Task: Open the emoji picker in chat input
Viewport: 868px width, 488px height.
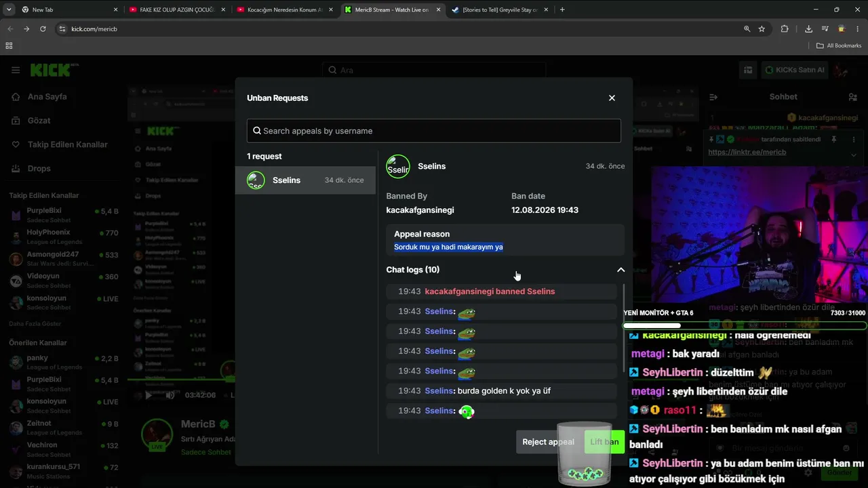Action: coord(846,448)
